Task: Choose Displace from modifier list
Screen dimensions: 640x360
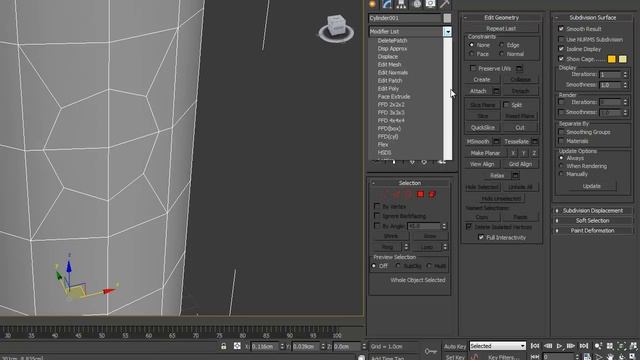Action: coord(387,57)
